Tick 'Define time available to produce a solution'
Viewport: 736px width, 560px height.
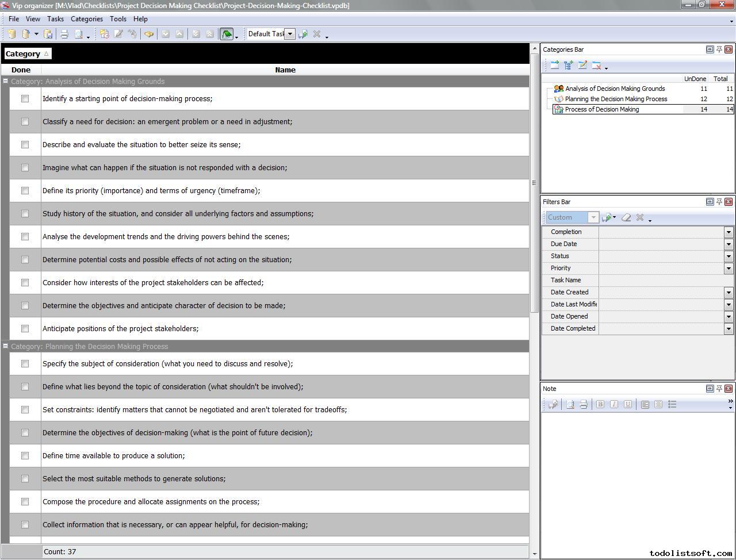[25, 456]
